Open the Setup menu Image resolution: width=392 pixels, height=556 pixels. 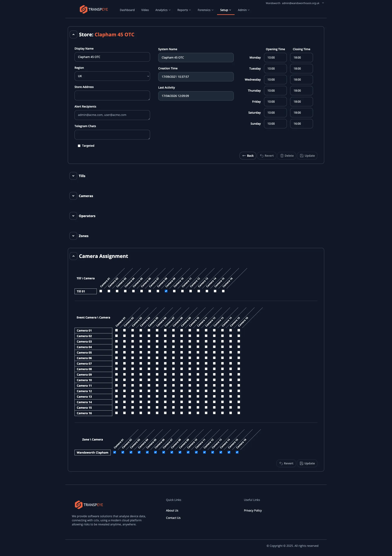pos(225,10)
